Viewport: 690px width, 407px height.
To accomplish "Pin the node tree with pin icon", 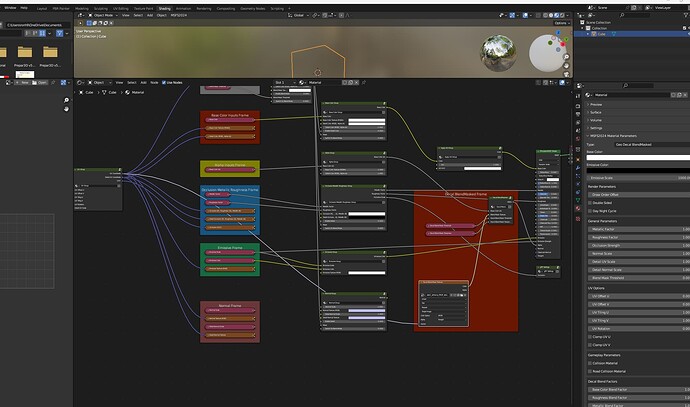I will (364, 82).
